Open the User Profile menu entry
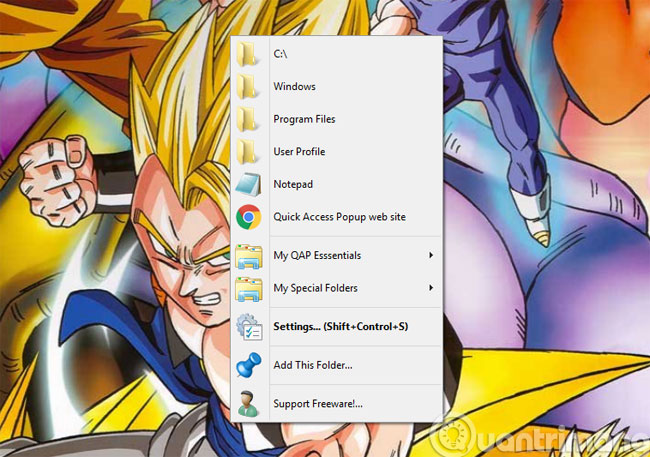This screenshot has width=650, height=457. [x=299, y=152]
